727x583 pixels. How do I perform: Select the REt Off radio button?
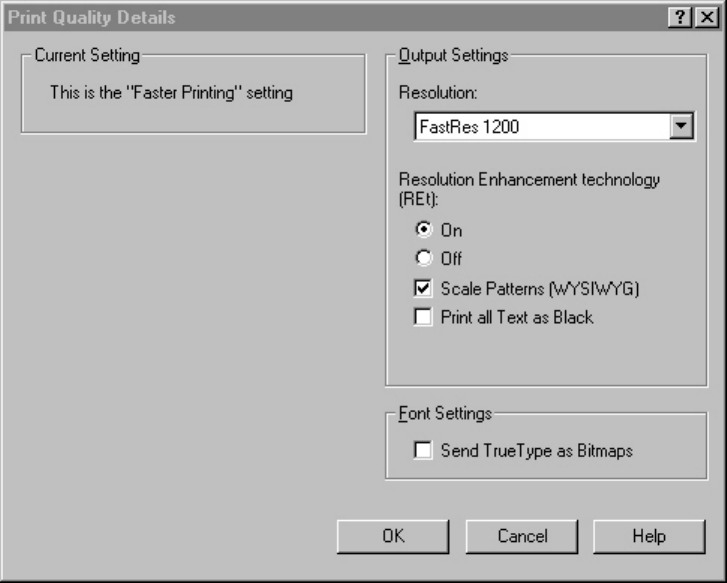(423, 258)
